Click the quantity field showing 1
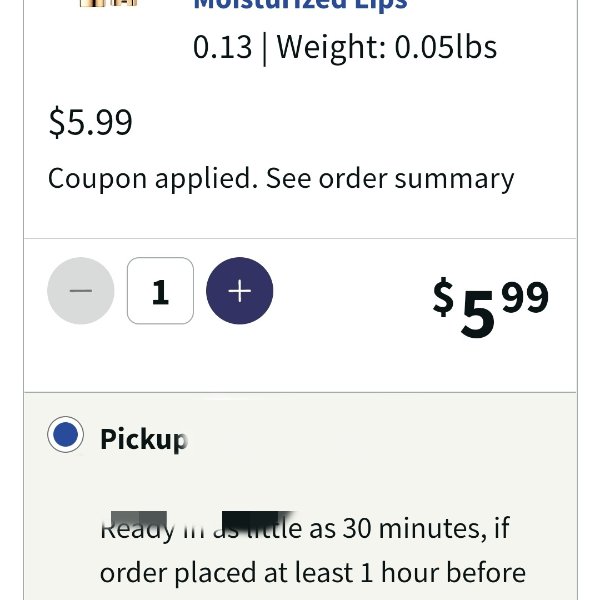600x600 pixels. tap(160, 291)
